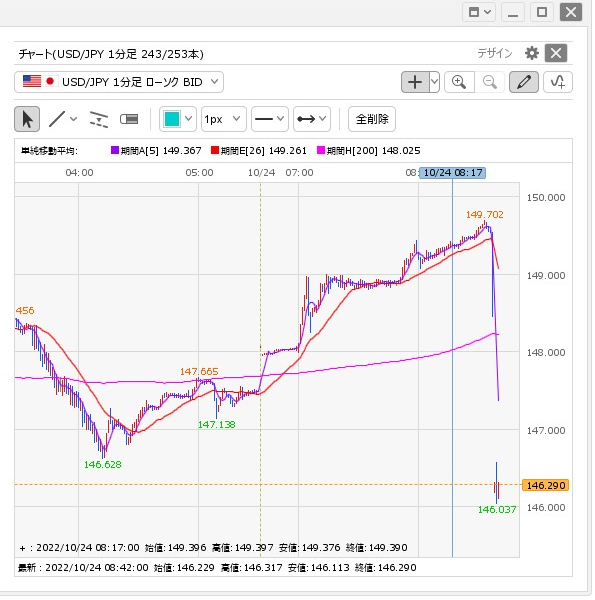Click the 全削除 delete all button
This screenshot has height=600, width=595.
[x=372, y=119]
